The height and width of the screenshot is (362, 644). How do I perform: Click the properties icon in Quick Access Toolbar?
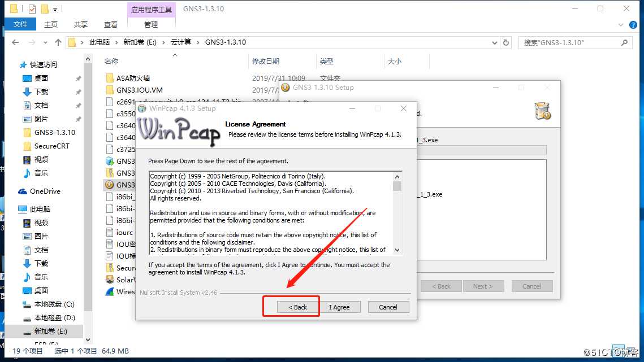point(32,8)
